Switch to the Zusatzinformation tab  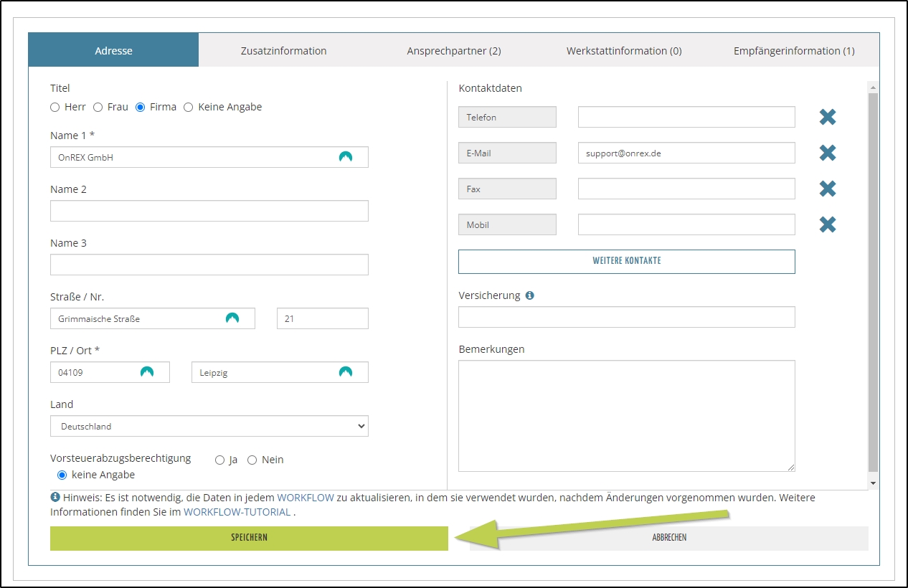click(x=283, y=51)
